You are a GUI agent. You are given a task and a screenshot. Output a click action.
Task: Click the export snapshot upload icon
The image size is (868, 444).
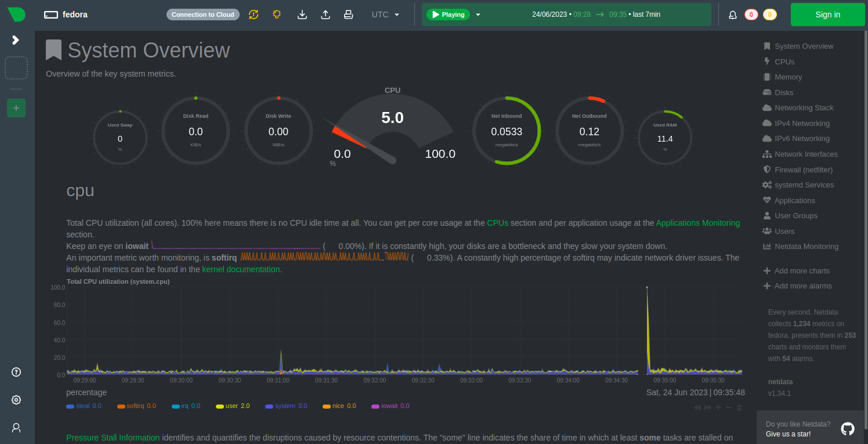tap(325, 15)
